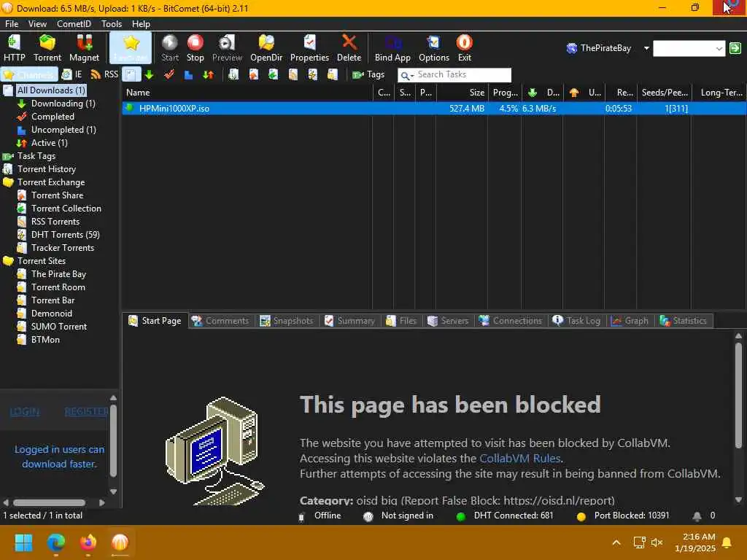Switch to the Statistics tab
This screenshot has width=747, height=560.
click(683, 321)
